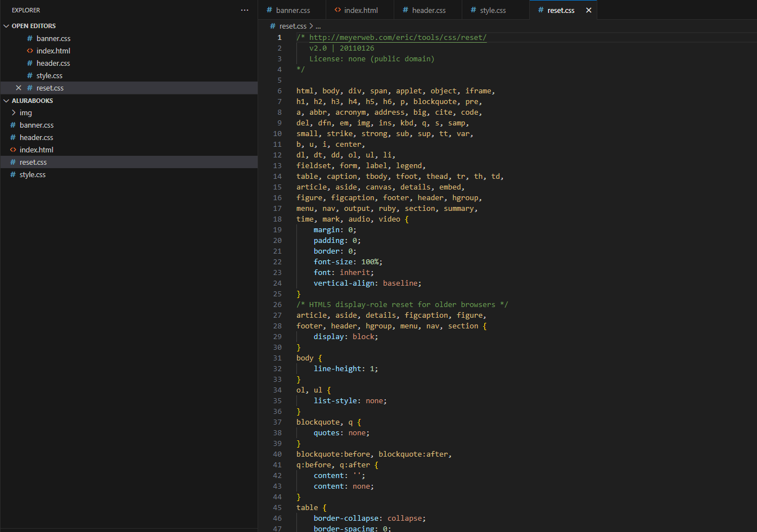The image size is (757, 532).
Task: Click CSS icon beside banner.css in Open Editors
Action: [30, 38]
